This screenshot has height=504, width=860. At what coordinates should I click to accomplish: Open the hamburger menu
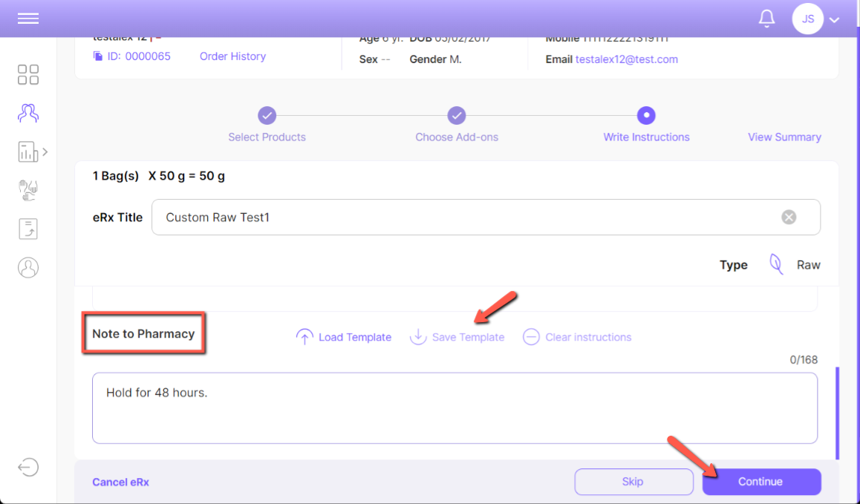pyautogui.click(x=28, y=19)
